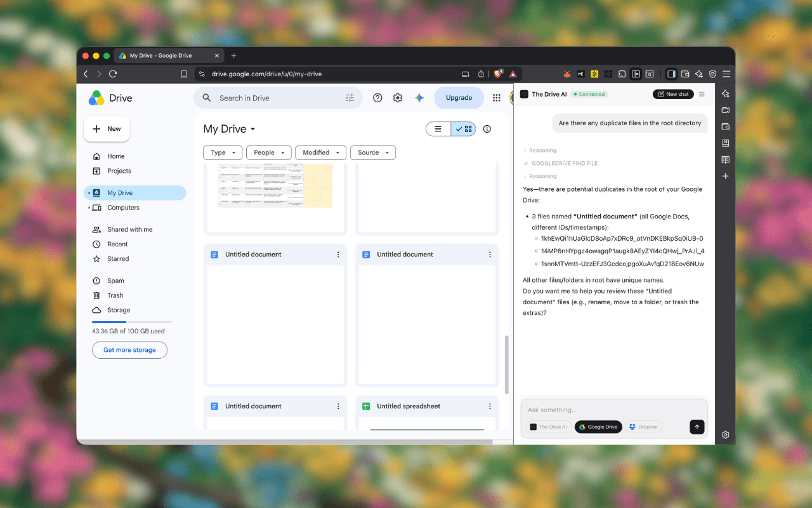Go back to previous page
Screen dimensions: 812x508
(x=86, y=74)
